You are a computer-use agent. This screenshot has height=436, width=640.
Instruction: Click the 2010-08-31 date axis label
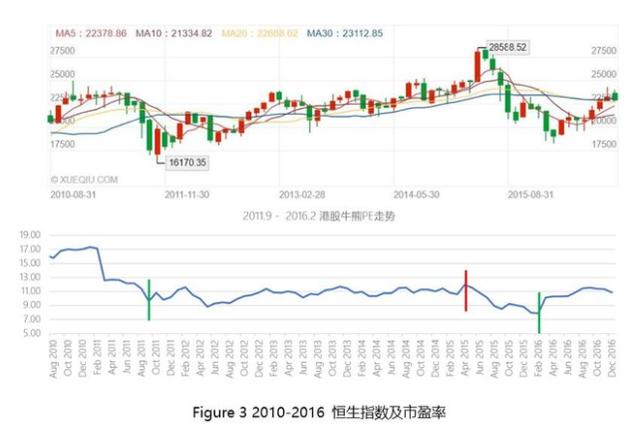pyautogui.click(x=73, y=195)
